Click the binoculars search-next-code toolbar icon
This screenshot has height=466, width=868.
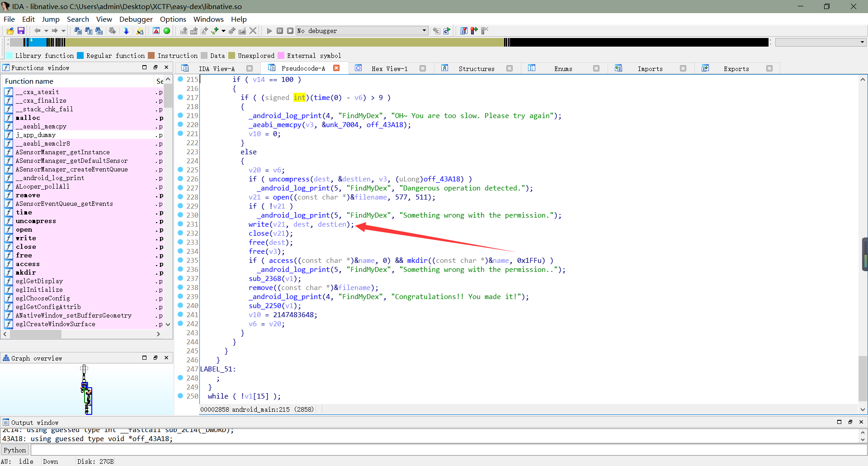(x=78, y=31)
